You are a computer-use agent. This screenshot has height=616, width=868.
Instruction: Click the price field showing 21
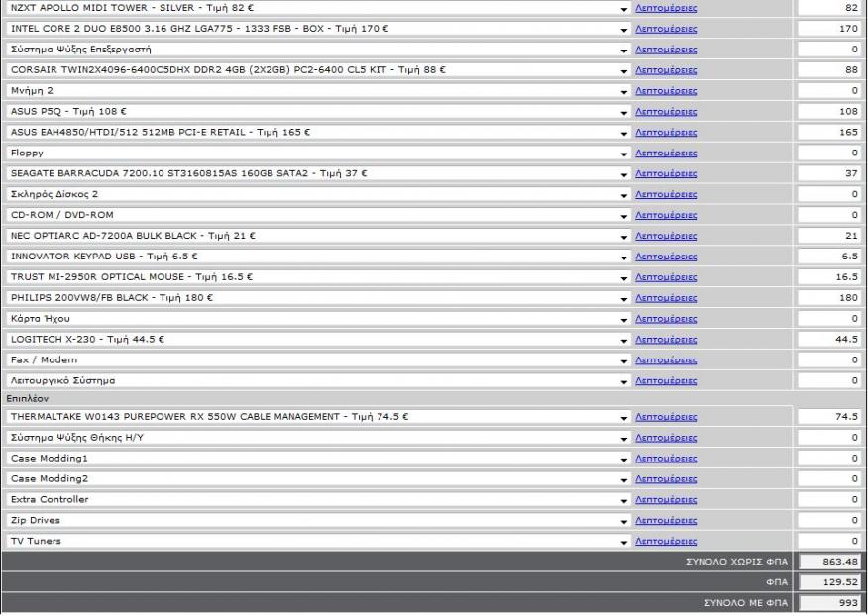[829, 236]
